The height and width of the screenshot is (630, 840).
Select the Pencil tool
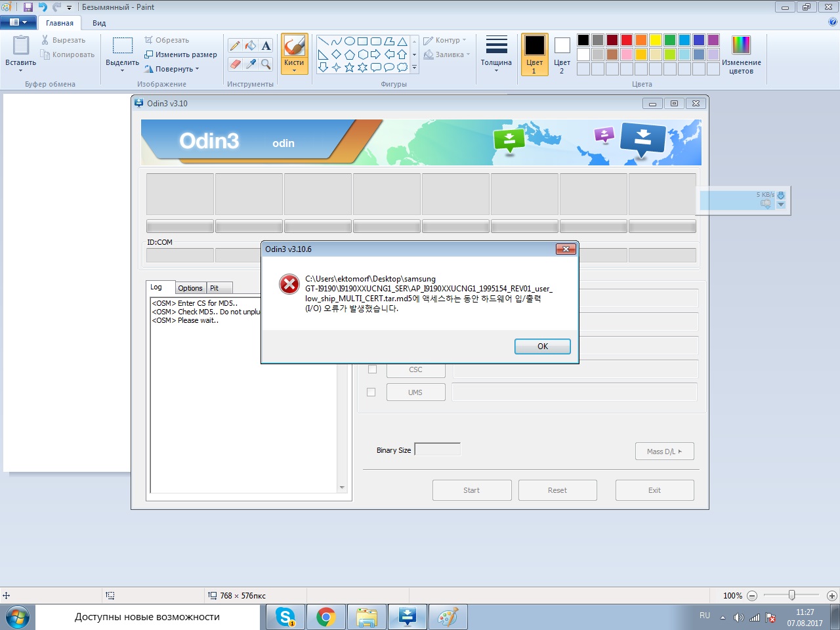coord(235,45)
